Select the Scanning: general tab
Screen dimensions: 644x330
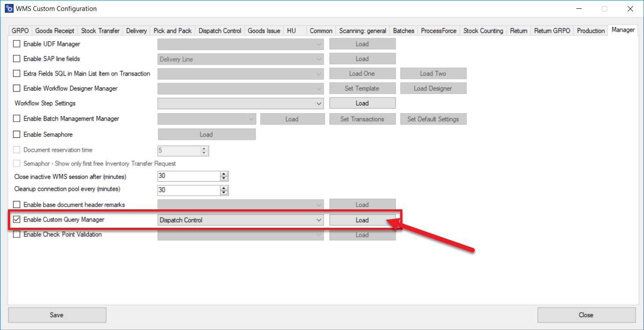pos(362,31)
